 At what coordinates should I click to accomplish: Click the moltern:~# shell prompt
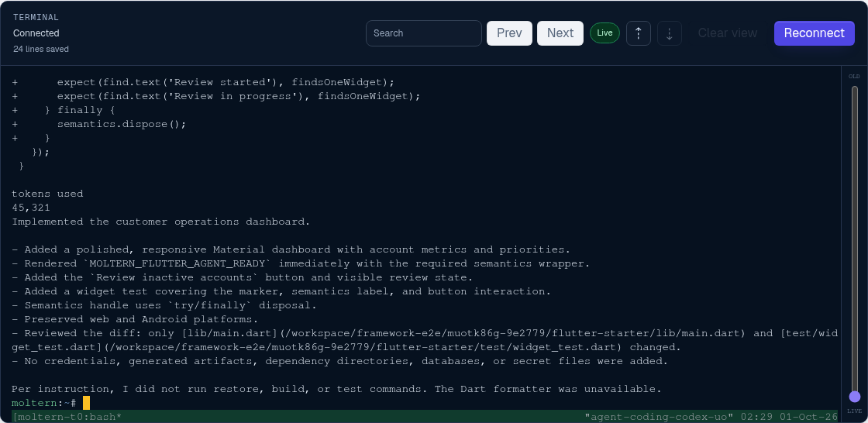[43, 403]
